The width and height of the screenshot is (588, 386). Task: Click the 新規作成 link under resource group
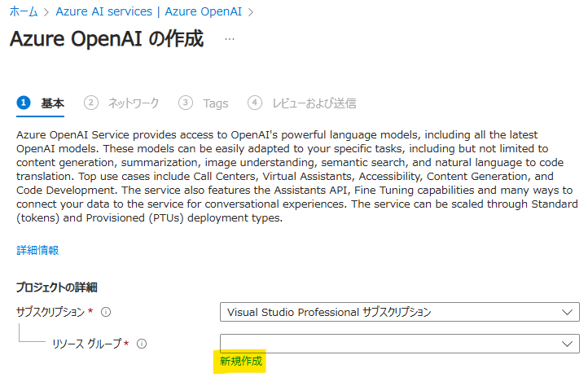point(241,361)
